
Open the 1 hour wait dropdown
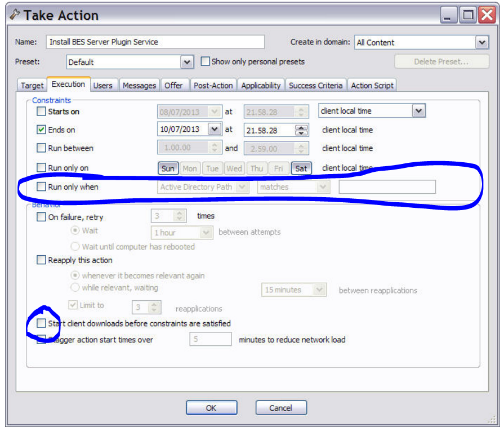click(x=206, y=233)
